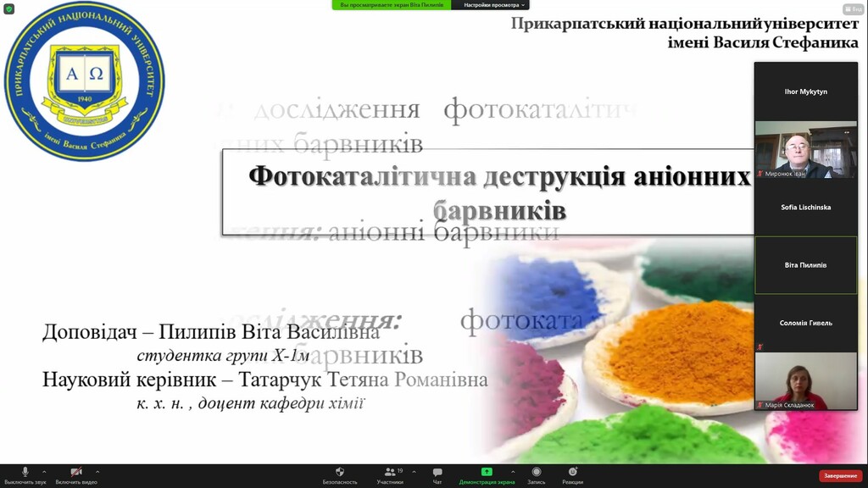Switch layout with the Вид button
This screenshot has width=868, height=488.
click(x=853, y=8)
